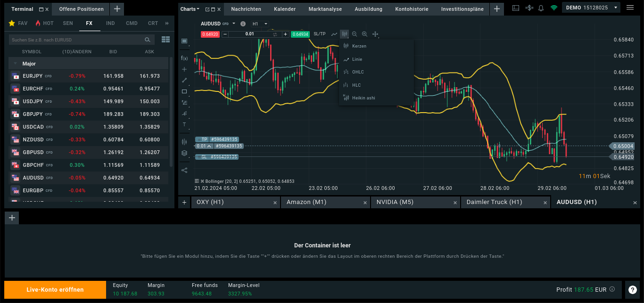Click the candlestick chart type toolbar icon
The height and width of the screenshot is (303, 644).
pyautogui.click(x=345, y=34)
